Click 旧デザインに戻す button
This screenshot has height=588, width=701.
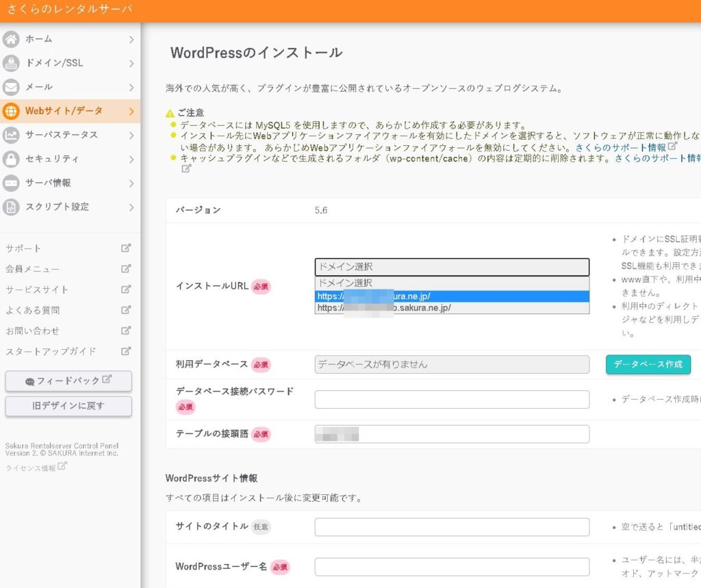68,406
